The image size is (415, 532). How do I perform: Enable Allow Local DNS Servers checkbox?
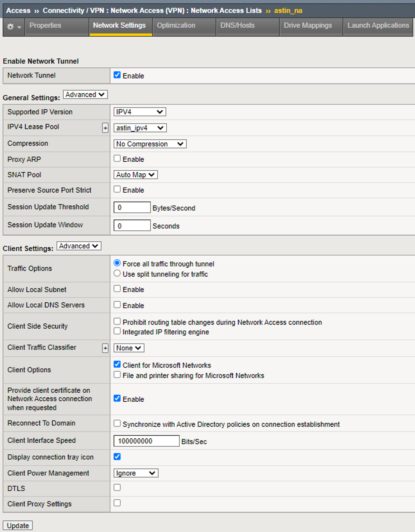[x=117, y=305]
